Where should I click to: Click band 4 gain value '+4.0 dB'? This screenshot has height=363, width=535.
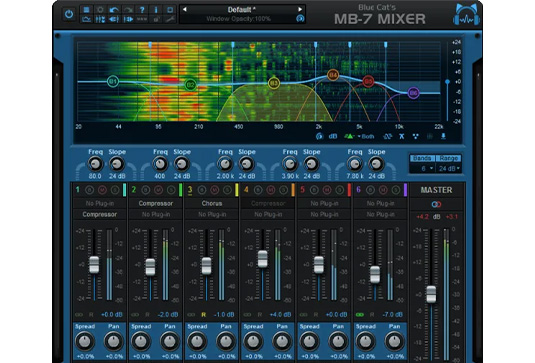pyautogui.click(x=280, y=314)
